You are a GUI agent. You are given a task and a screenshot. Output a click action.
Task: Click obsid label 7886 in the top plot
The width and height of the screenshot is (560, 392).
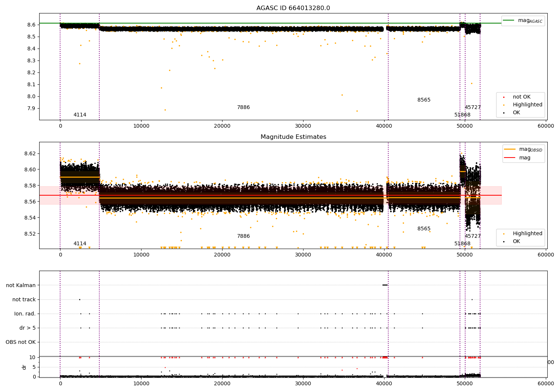tap(243, 107)
